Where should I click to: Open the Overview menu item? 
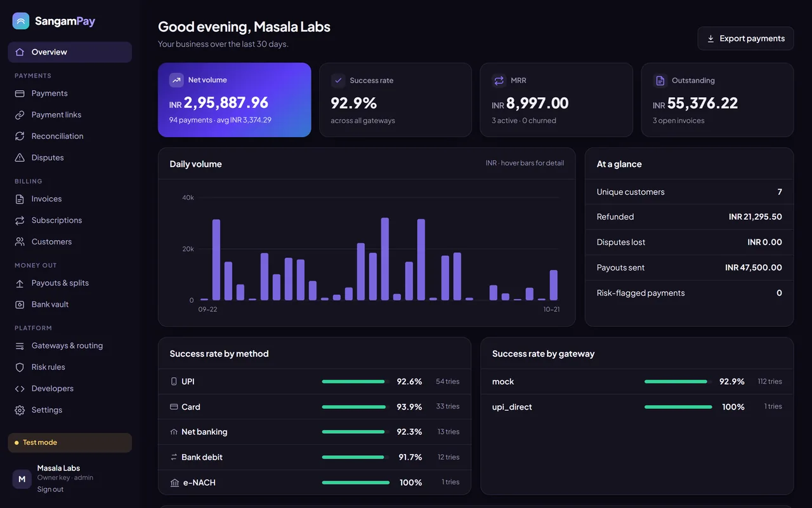(x=70, y=52)
